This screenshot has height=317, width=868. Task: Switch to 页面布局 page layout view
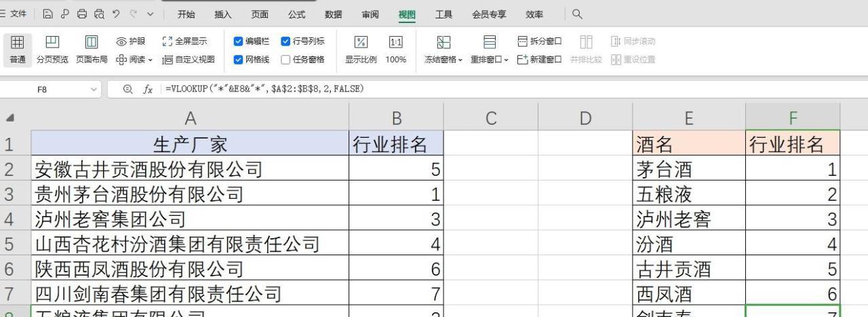[92, 50]
